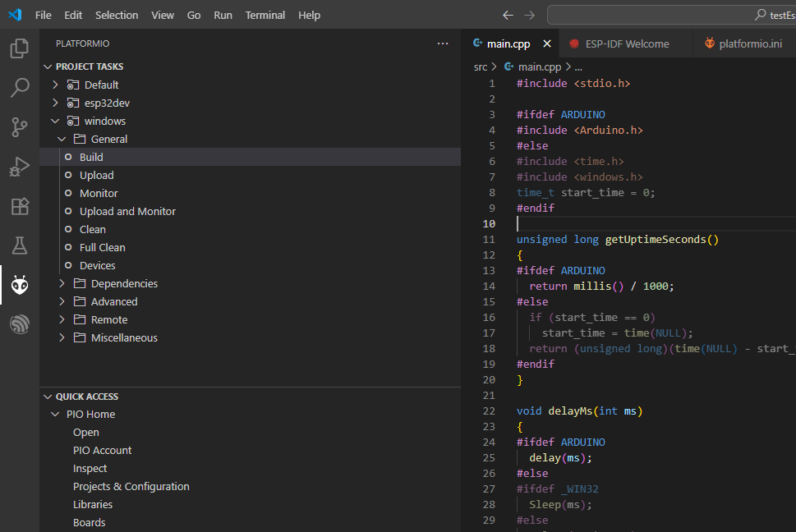Image resolution: width=796 pixels, height=532 pixels.
Task: Expand the Default environment chevron
Action: (x=55, y=85)
